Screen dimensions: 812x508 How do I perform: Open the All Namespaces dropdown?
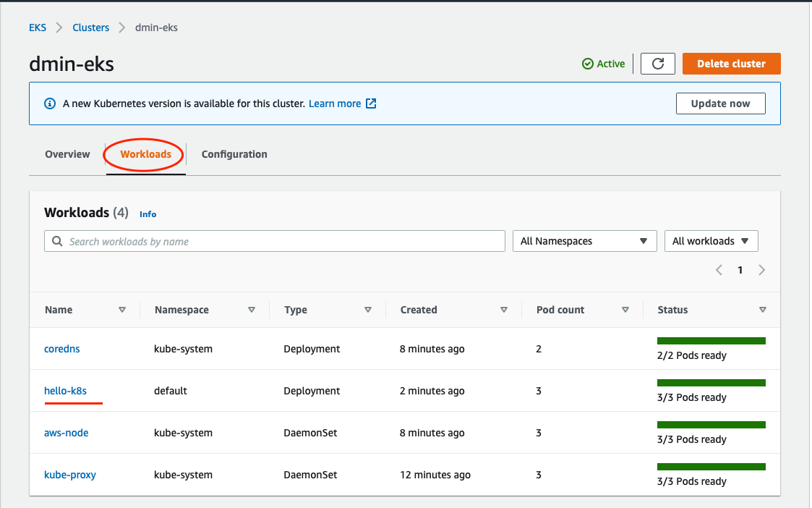tap(584, 241)
